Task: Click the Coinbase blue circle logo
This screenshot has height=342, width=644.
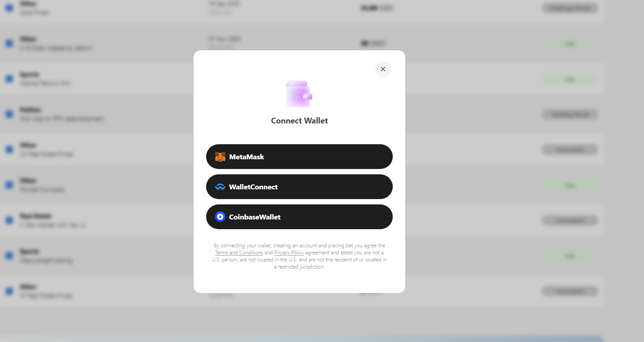Action: [x=220, y=217]
